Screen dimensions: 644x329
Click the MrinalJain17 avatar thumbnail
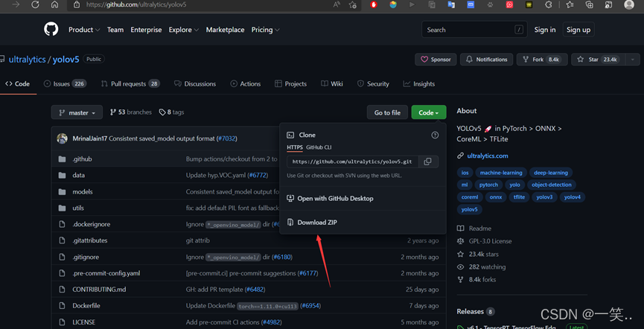(62, 138)
